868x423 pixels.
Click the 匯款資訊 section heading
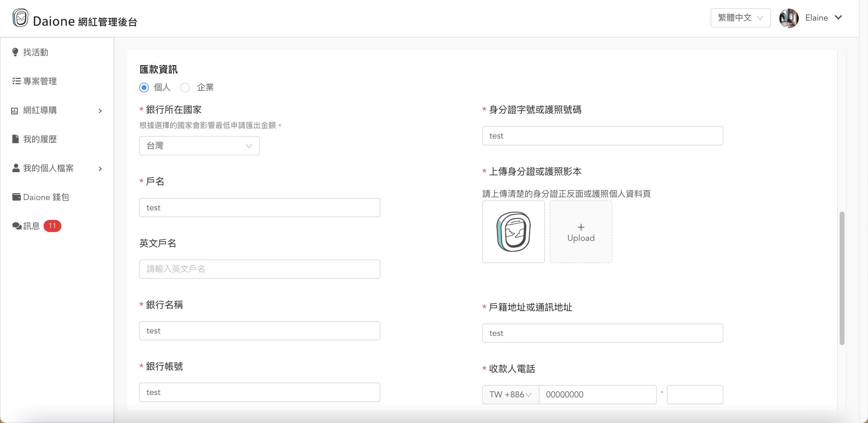point(158,69)
